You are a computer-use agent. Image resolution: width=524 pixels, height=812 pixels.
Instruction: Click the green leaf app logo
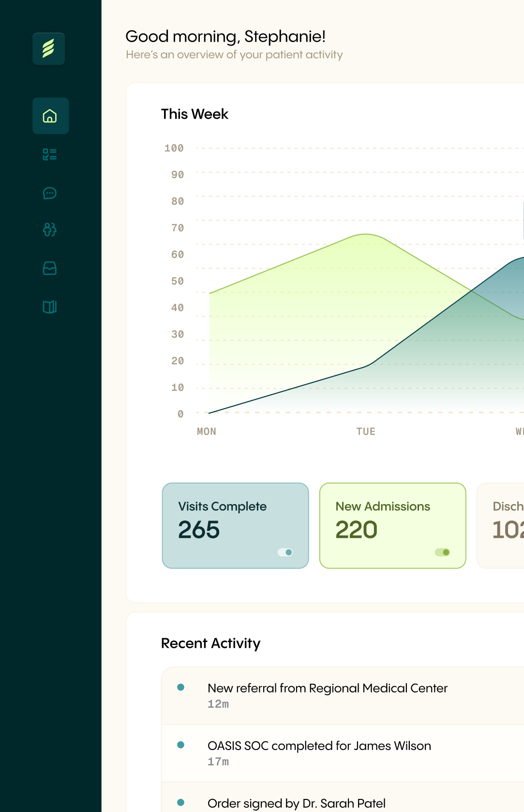coord(49,49)
